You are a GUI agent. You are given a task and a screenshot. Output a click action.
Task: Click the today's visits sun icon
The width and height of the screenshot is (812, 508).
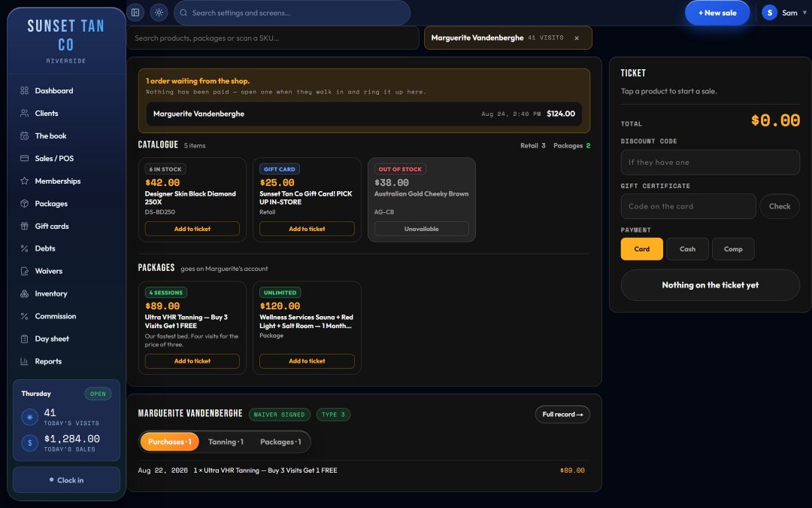tap(29, 417)
